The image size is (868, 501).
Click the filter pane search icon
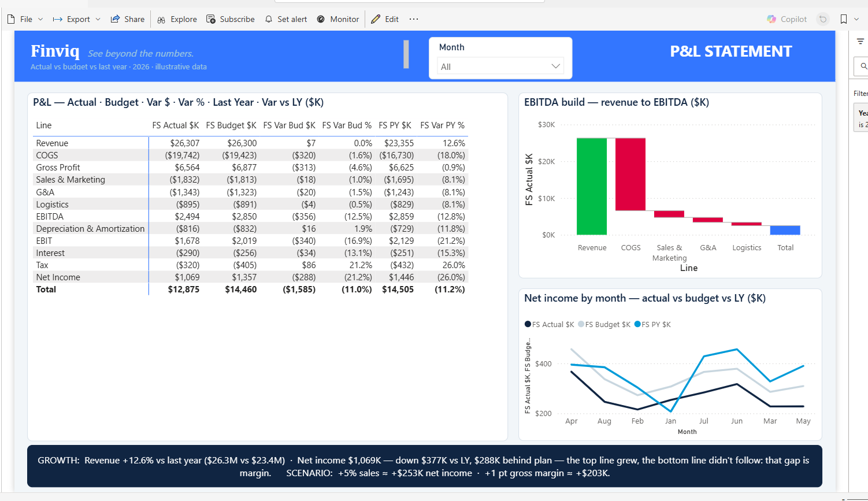tap(863, 66)
